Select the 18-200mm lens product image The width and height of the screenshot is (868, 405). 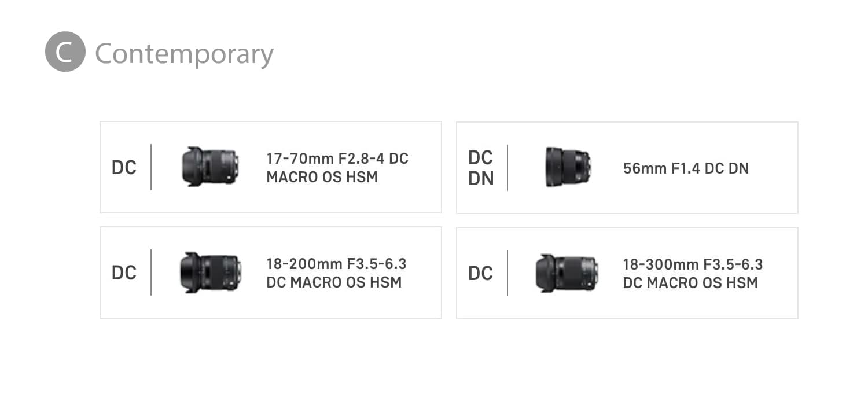click(211, 273)
